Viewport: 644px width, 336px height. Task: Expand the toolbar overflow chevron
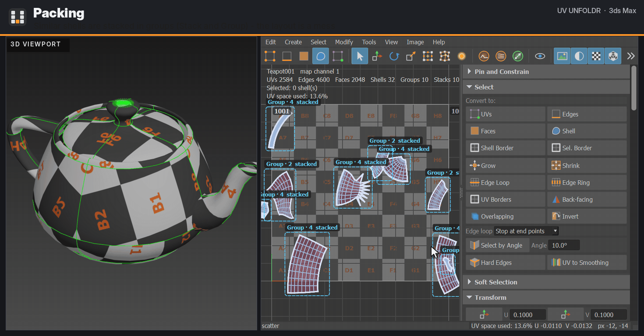point(630,56)
